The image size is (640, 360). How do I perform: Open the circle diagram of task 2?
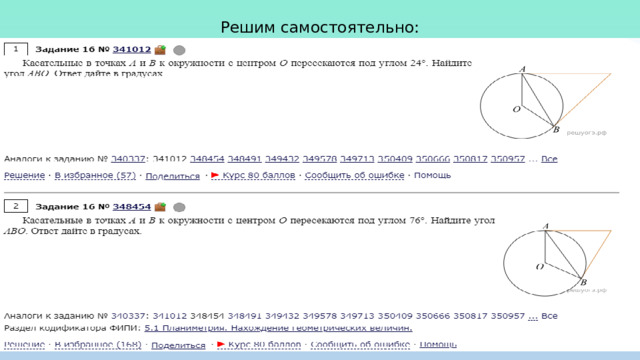557,259
